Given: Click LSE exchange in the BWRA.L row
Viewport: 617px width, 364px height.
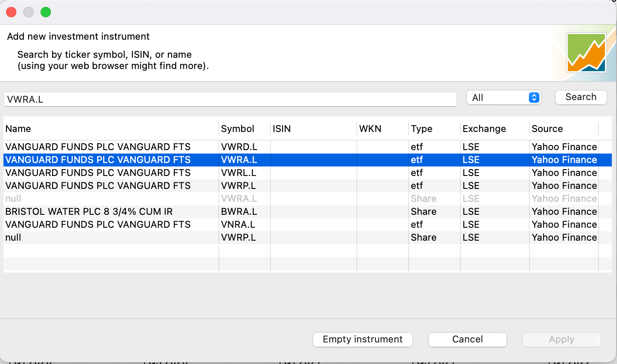Looking at the screenshot, I should click(471, 211).
